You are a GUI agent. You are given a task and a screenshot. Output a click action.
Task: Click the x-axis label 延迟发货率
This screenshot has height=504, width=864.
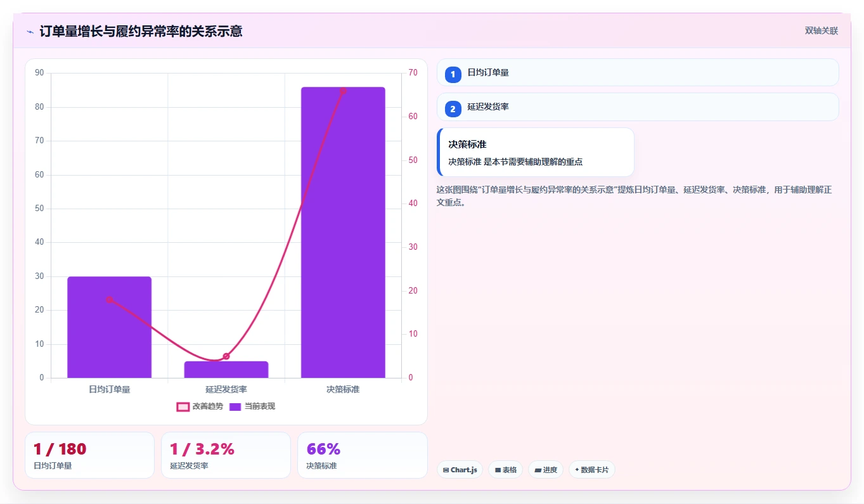[226, 389]
